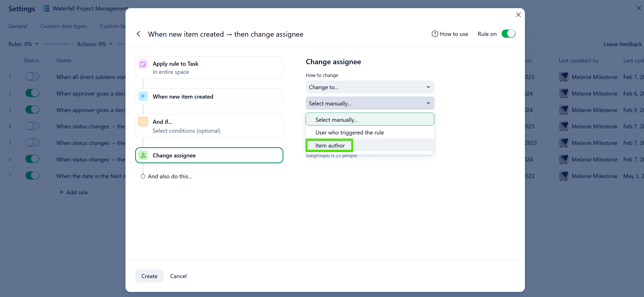Click the orange And if condition icon
The image size is (644, 297).
pos(143,121)
